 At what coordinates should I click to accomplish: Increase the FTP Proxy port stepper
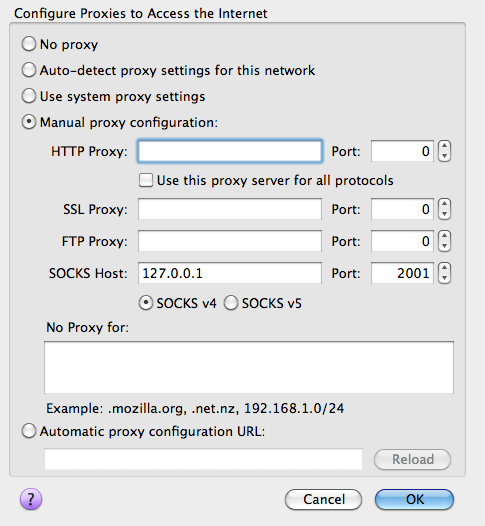coord(444,236)
